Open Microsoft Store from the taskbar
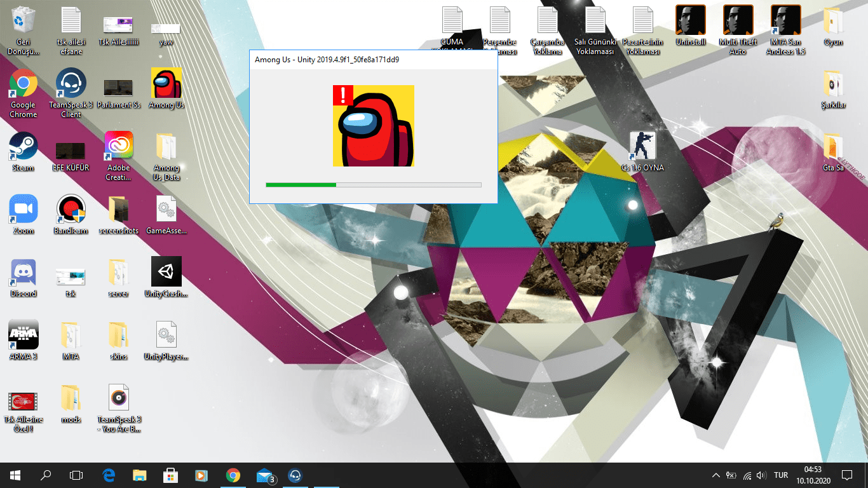 (x=171, y=475)
